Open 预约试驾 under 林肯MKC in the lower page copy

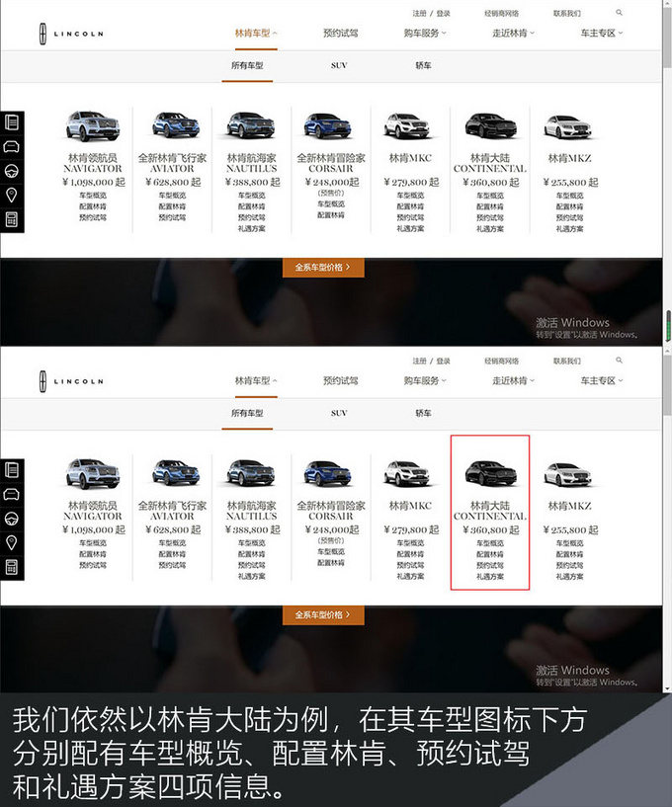tap(410, 566)
